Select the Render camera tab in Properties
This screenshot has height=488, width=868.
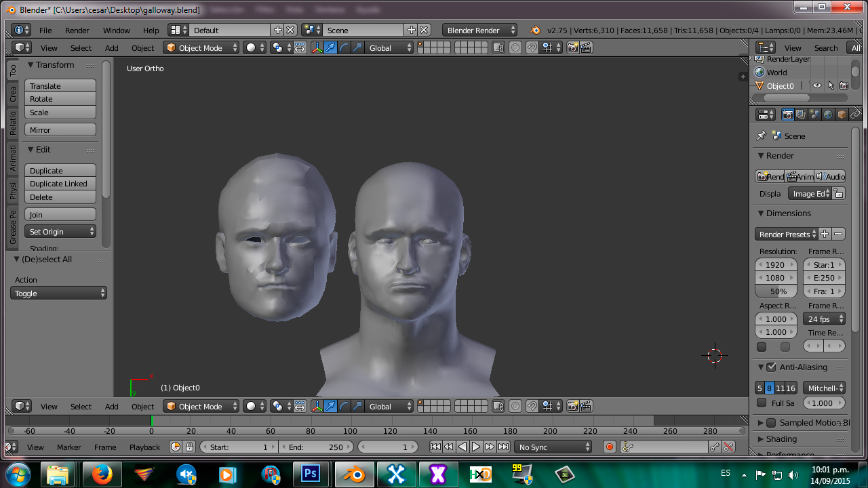click(787, 115)
